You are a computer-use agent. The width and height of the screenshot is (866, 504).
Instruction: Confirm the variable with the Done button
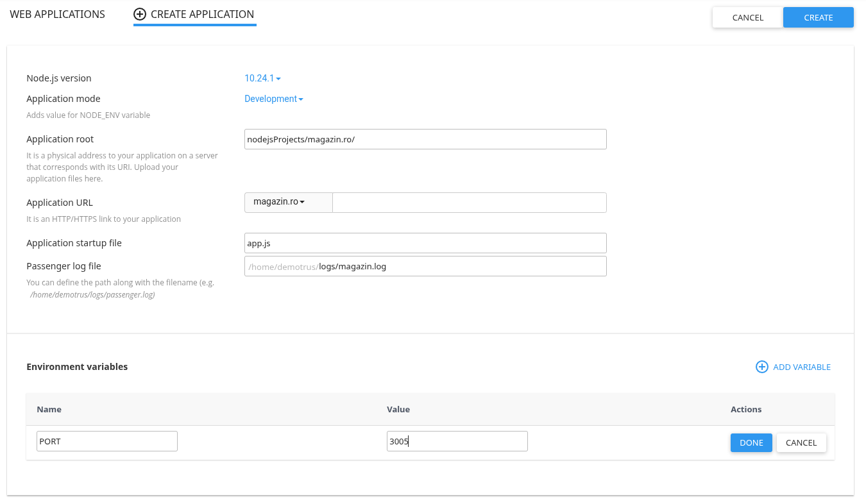pyautogui.click(x=751, y=442)
